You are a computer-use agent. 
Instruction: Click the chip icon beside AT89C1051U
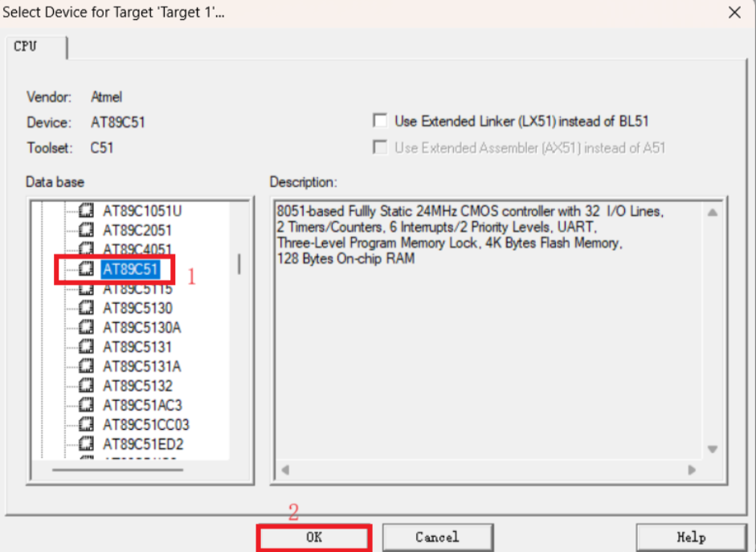tap(86, 211)
